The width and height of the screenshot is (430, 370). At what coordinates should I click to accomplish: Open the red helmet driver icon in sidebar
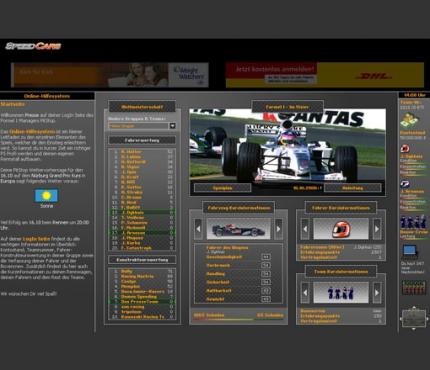pyautogui.click(x=405, y=148)
